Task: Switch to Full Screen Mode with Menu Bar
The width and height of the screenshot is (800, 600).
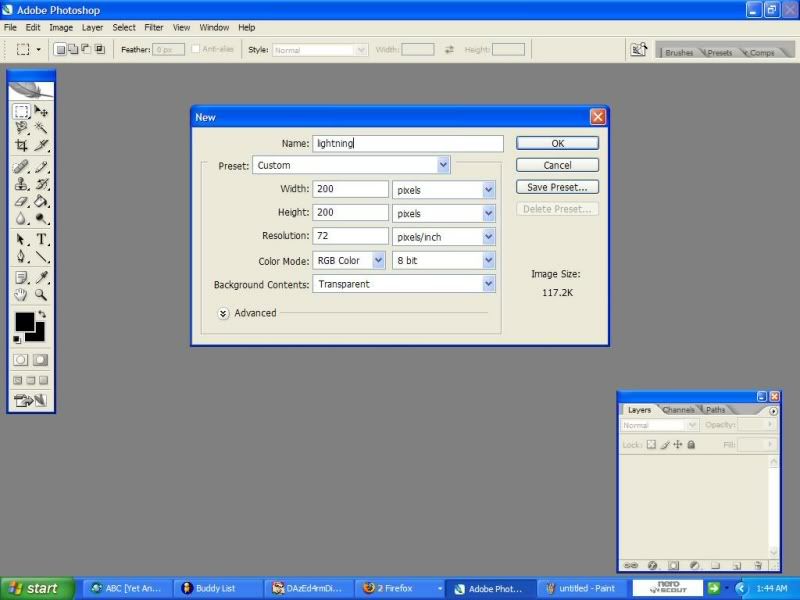Action: (x=31, y=380)
